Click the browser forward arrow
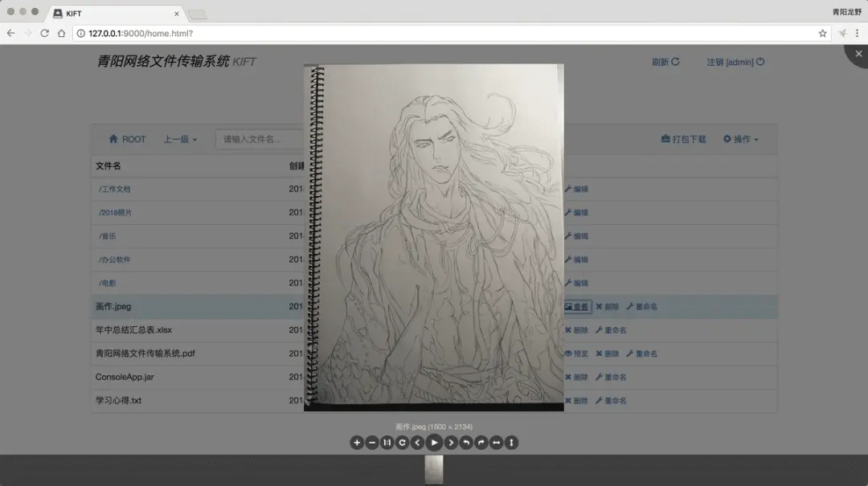The height and width of the screenshot is (486, 868). 27,33
